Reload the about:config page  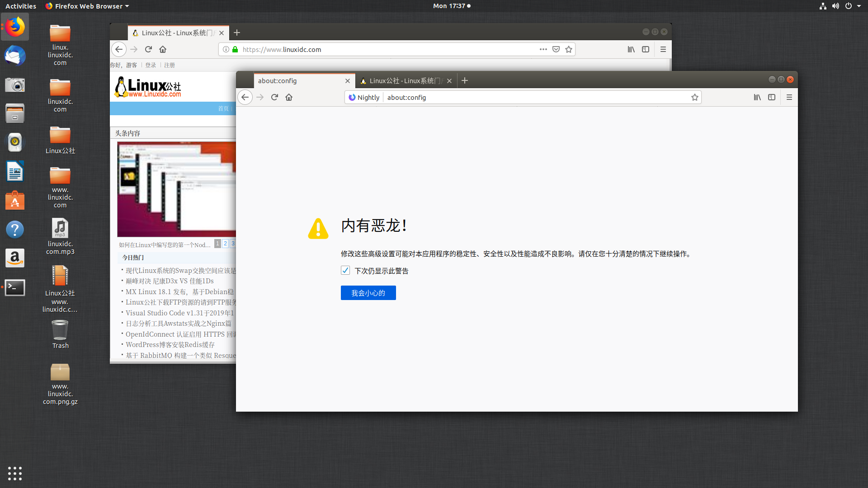[274, 97]
